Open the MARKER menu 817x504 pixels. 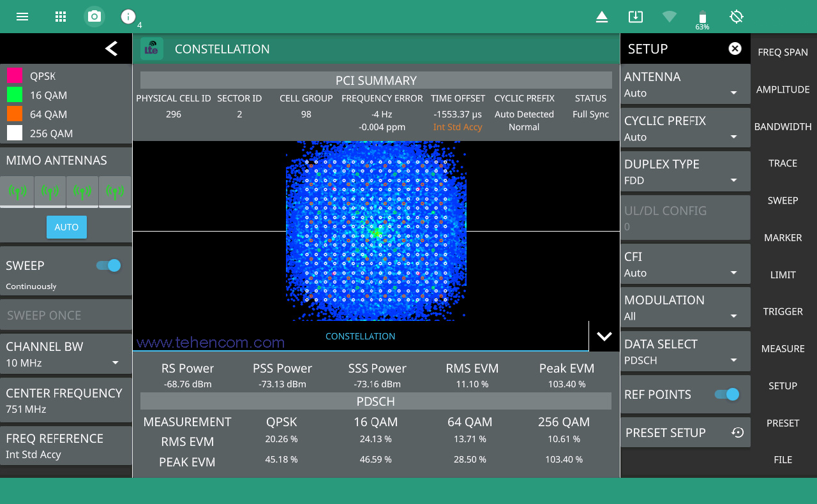tap(783, 237)
